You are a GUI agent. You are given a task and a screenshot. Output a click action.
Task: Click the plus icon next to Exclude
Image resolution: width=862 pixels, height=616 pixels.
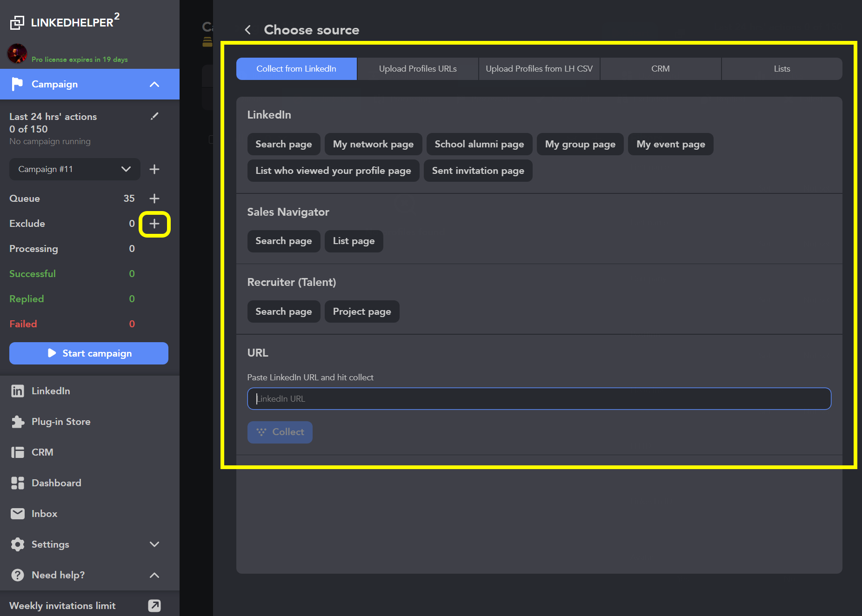[154, 224]
